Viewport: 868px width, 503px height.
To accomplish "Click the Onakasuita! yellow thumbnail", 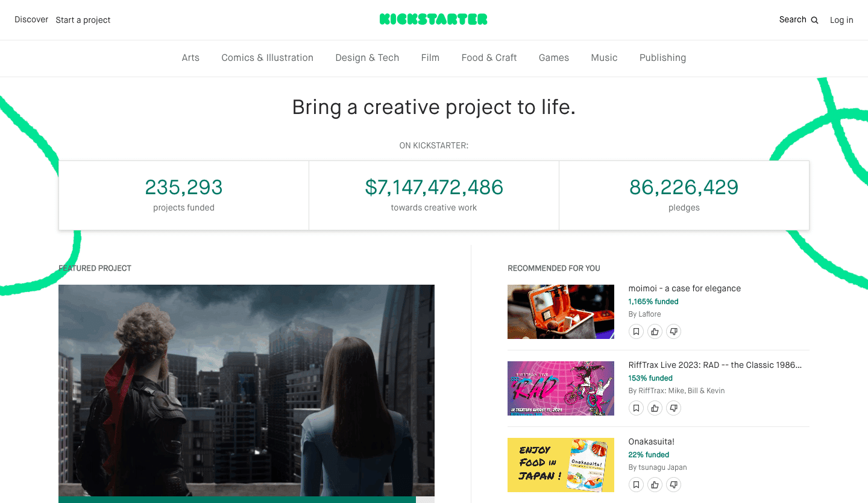I will (x=561, y=465).
